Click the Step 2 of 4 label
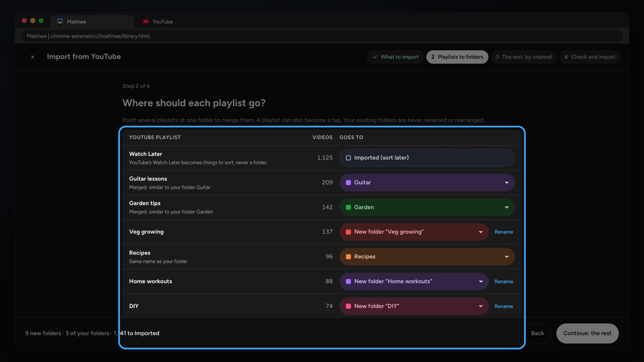Screen dimensions: 644x362 (x=136, y=86)
